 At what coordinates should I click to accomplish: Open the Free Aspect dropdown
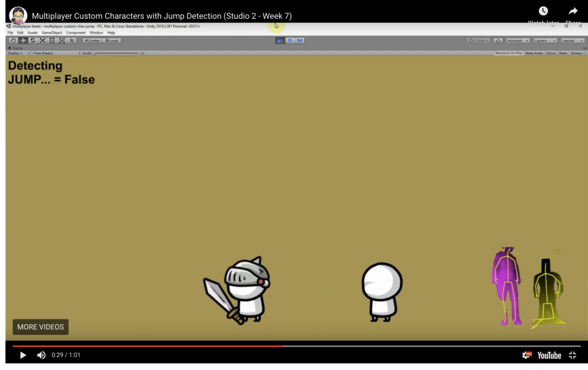pos(56,53)
